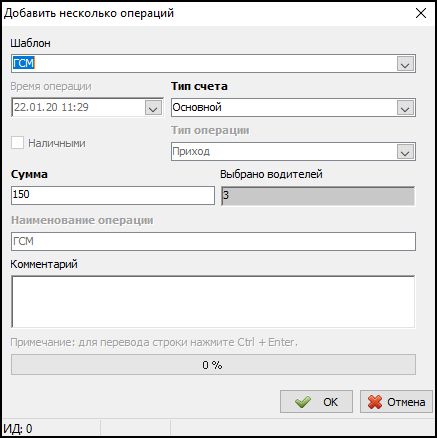This screenshot has height=438, width=437.
Task: Cancel with the Отмена button
Action: click(x=396, y=402)
